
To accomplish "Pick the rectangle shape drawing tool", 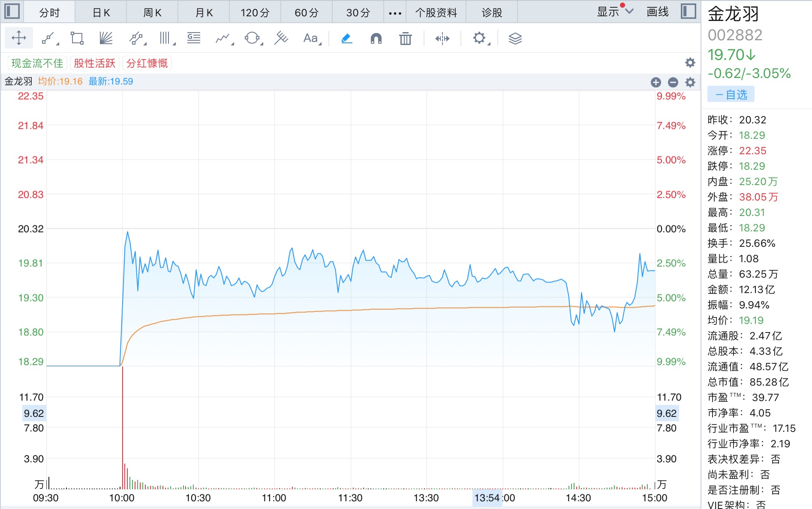I will tap(77, 39).
